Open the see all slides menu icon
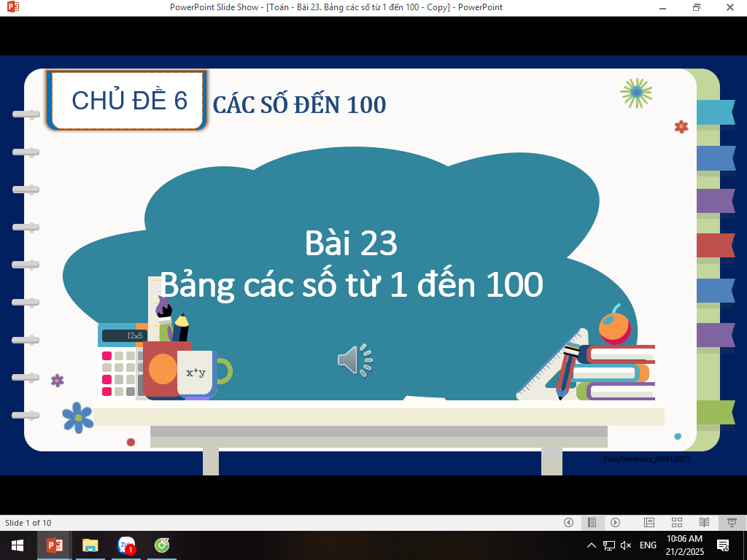 pos(592,523)
